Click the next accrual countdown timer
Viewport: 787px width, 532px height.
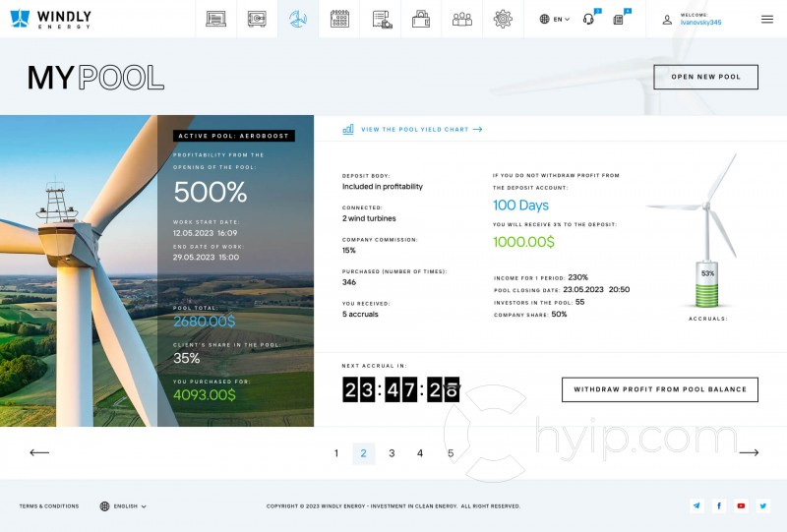click(400, 390)
